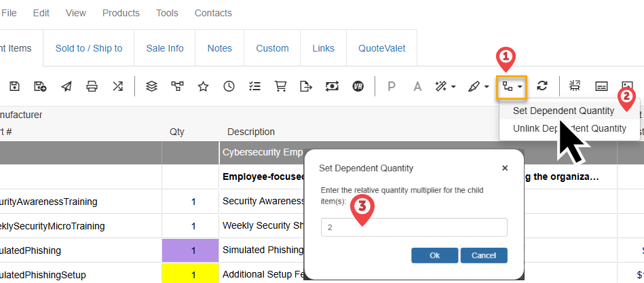This screenshot has width=644, height=283.
Task: Switch to the QuoteValet tab
Action: coord(382,48)
